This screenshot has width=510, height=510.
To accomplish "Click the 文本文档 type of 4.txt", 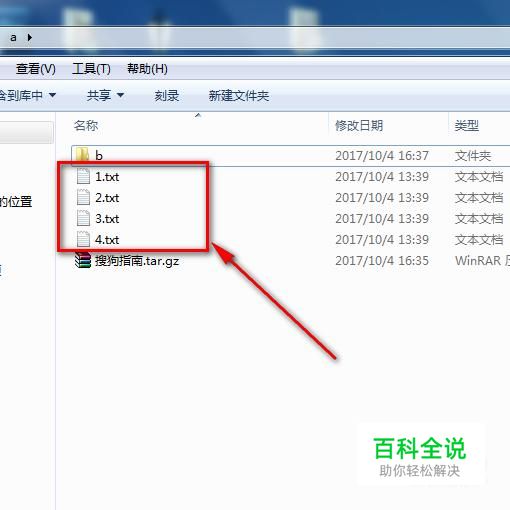I will tap(479, 240).
